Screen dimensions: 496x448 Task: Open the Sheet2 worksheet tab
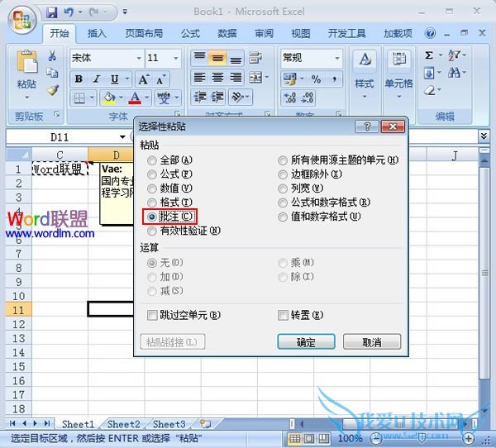pos(123,424)
